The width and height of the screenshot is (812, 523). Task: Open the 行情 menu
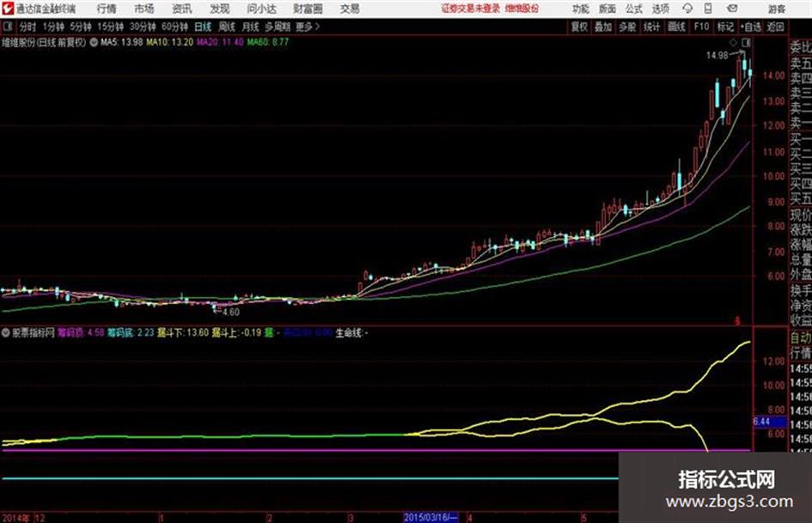107,9
